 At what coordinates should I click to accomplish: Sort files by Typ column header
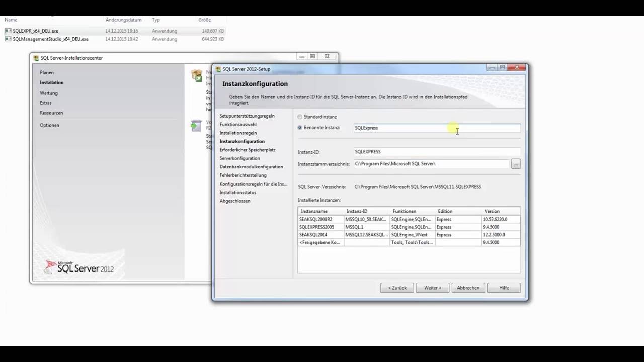156,20
